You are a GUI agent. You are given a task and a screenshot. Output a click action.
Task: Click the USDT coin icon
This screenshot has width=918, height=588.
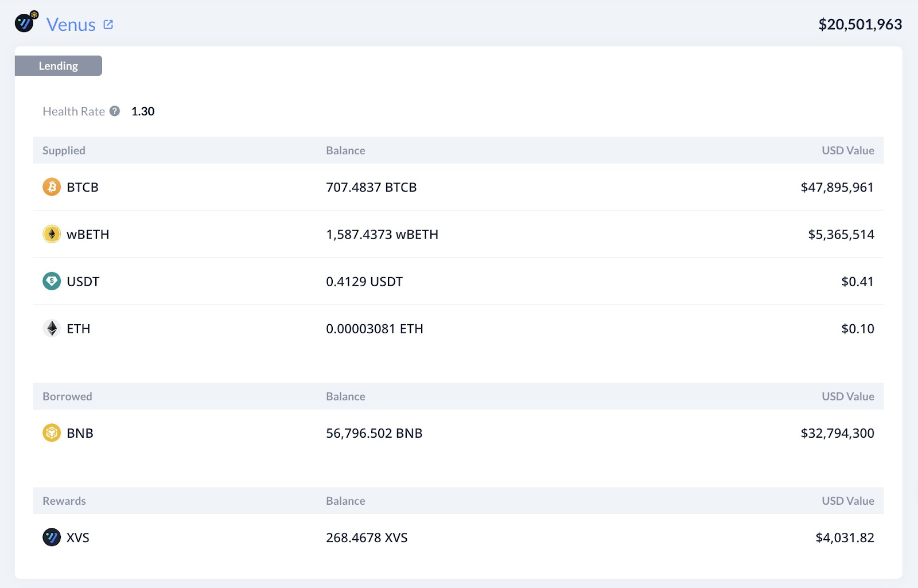51,281
